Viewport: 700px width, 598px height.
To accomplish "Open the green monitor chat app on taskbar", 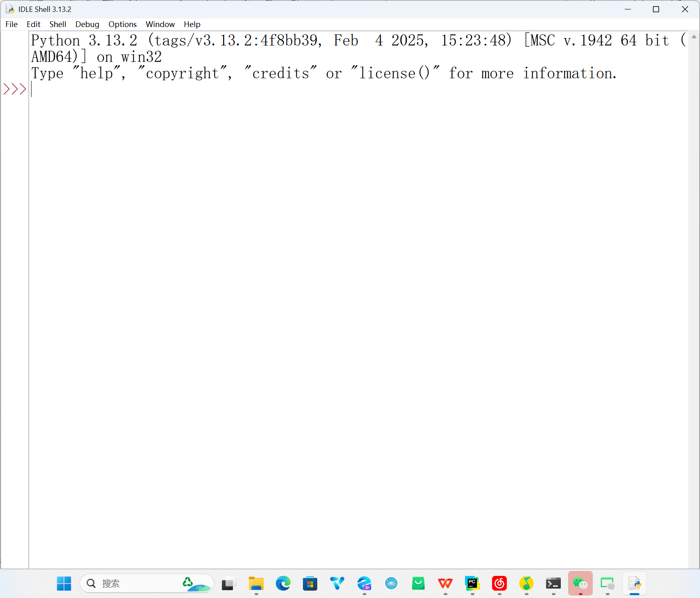I will (x=607, y=583).
